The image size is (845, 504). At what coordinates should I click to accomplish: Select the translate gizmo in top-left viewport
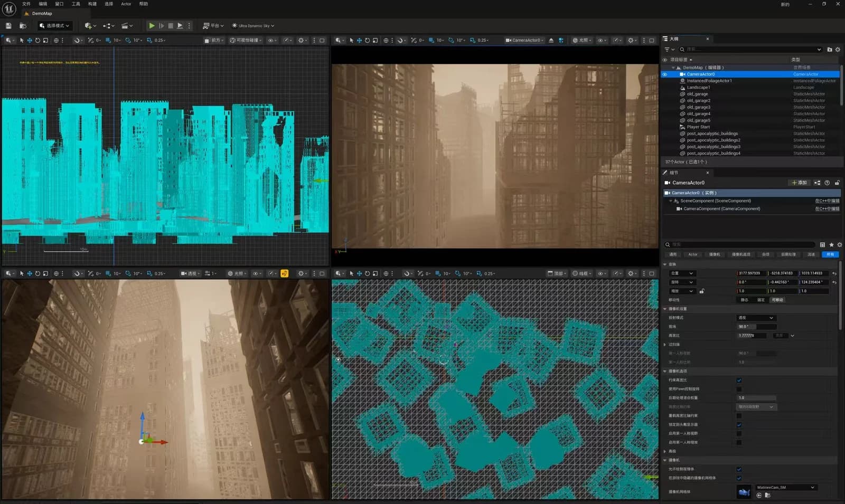[30, 40]
